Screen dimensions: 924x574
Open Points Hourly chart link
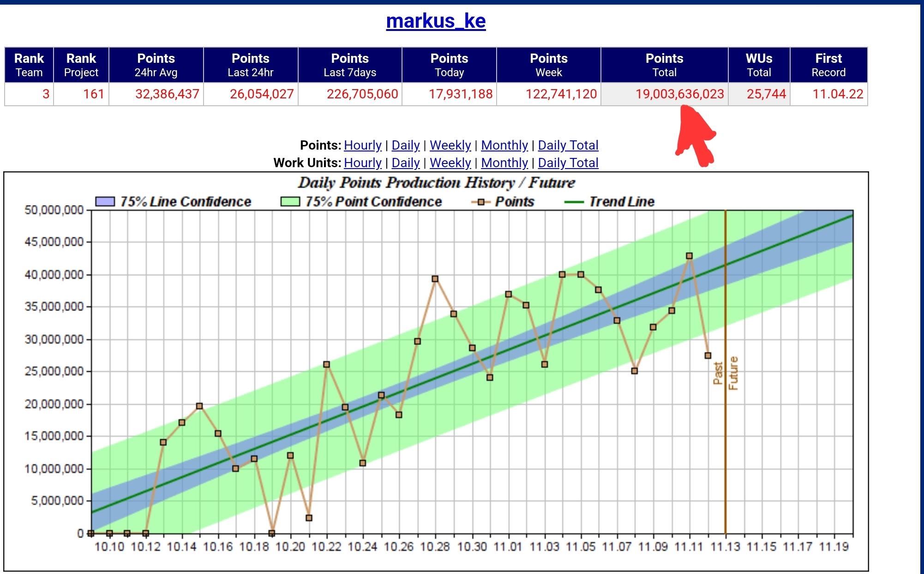click(362, 145)
